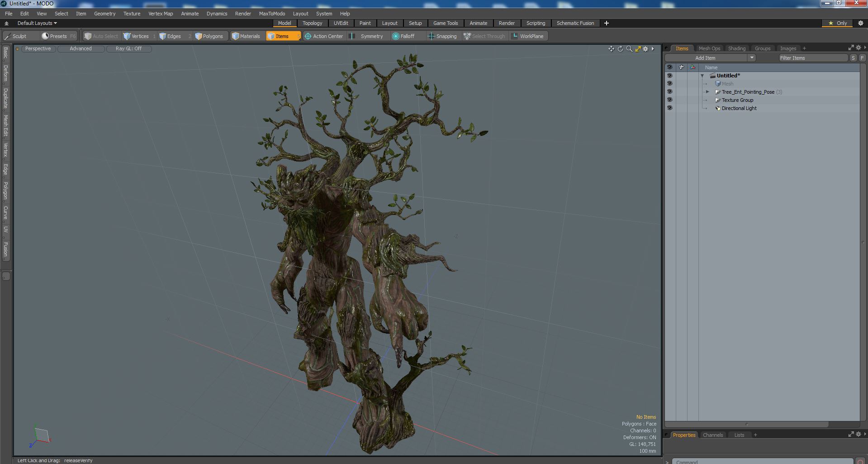Toggle visibility of Tree_Ent_Pointing_Pose
The width and height of the screenshot is (868, 464).
[x=669, y=92]
